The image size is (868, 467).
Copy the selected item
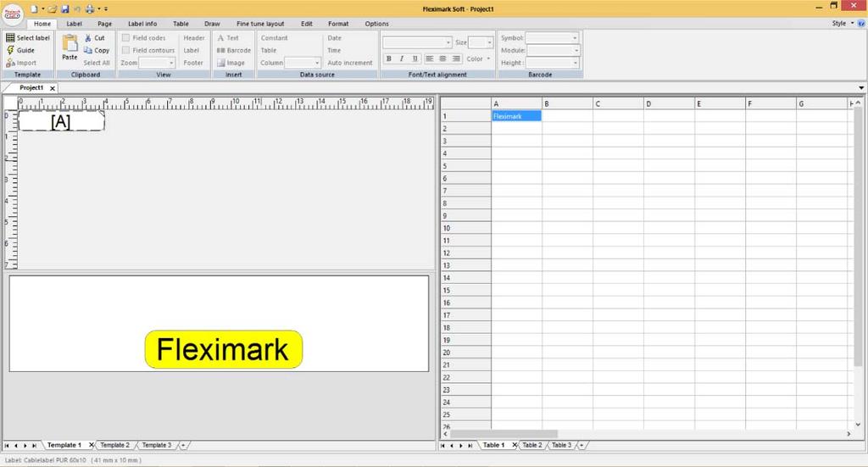(x=97, y=50)
